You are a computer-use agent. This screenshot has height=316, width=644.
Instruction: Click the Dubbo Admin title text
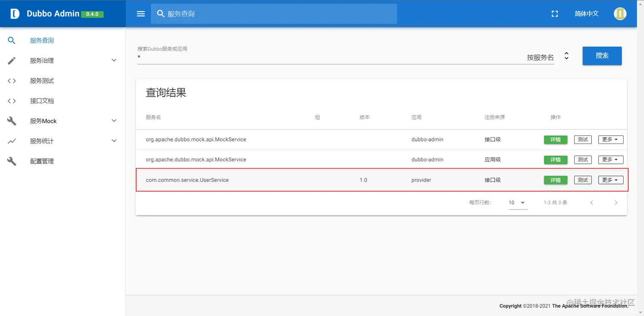(x=53, y=14)
